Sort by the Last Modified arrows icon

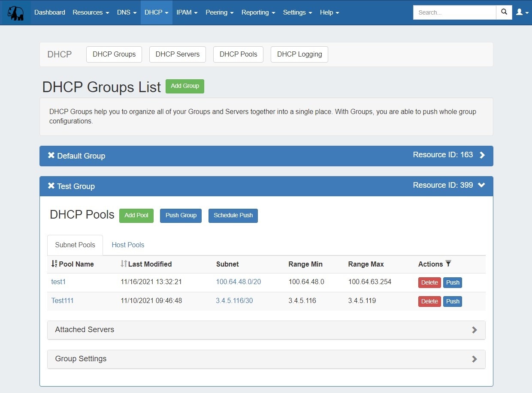point(124,264)
